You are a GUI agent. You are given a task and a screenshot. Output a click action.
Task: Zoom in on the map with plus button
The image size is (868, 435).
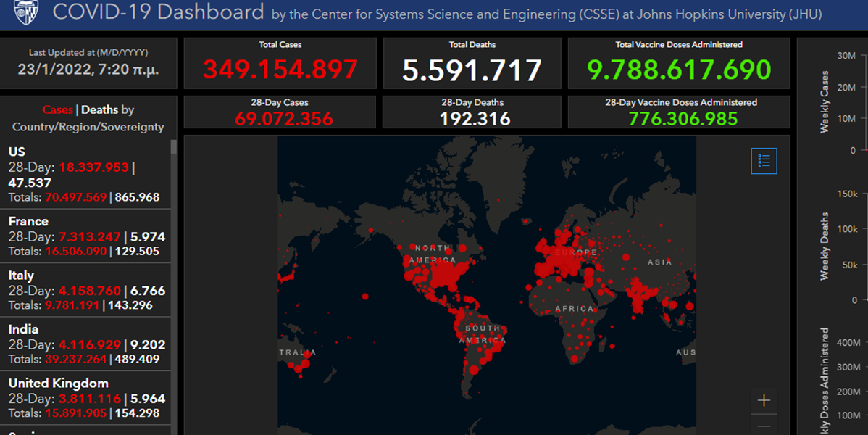click(x=764, y=400)
